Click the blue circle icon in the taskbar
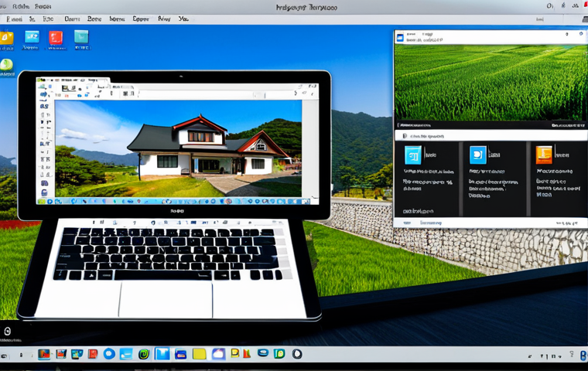This screenshot has height=371, width=588. 109,354
